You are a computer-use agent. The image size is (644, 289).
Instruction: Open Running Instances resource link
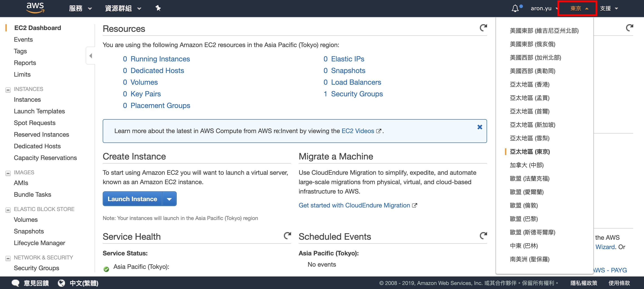[160, 59]
